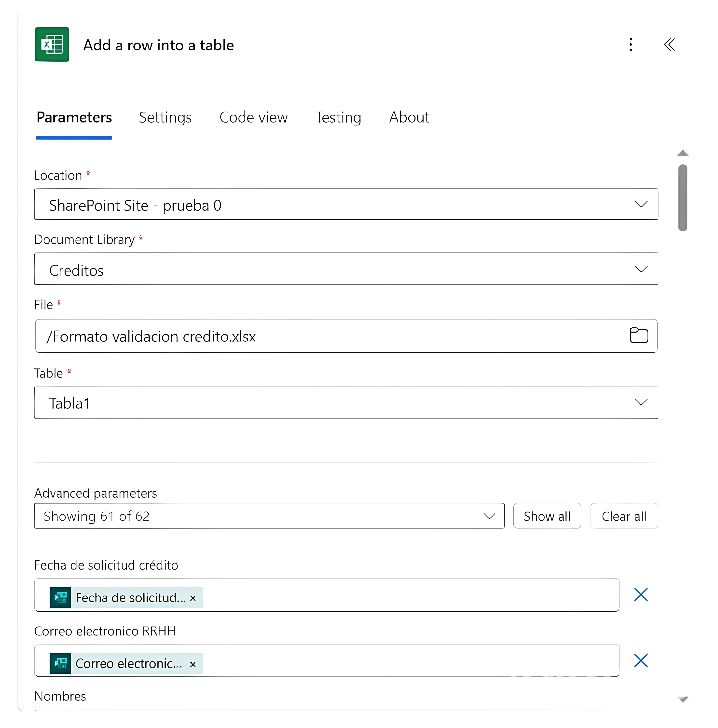Click the Excel connector icon
The image size is (718, 728).
click(52, 44)
